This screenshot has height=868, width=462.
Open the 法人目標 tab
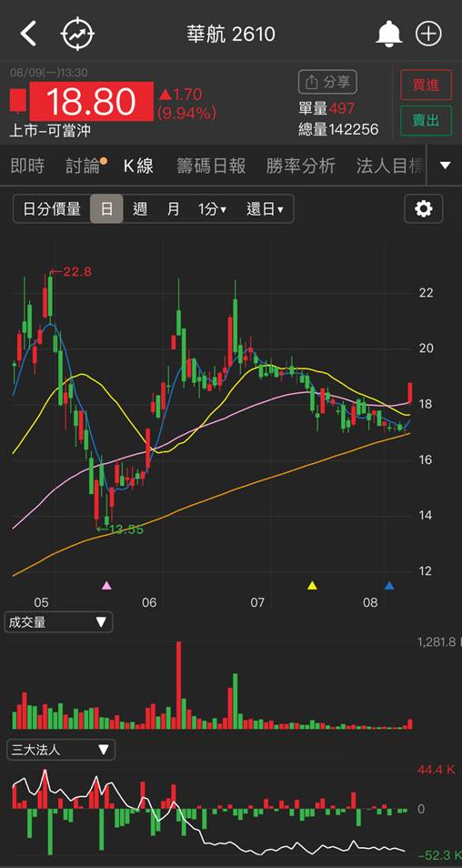(x=390, y=165)
